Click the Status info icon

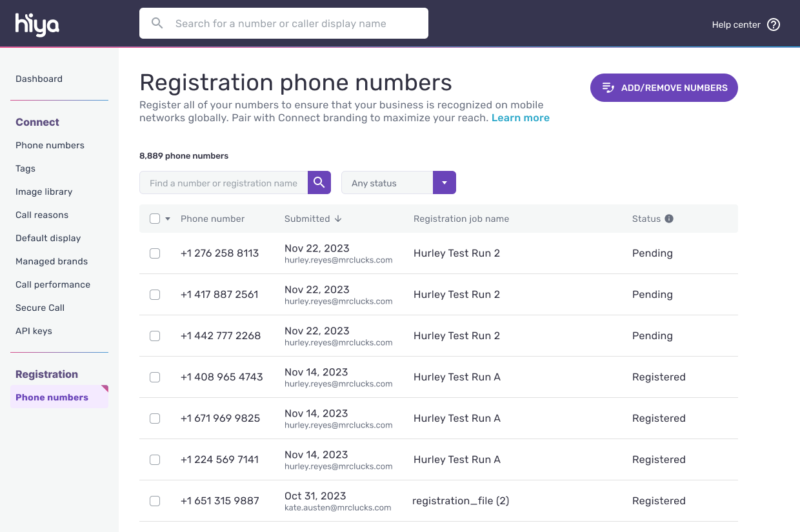click(669, 219)
